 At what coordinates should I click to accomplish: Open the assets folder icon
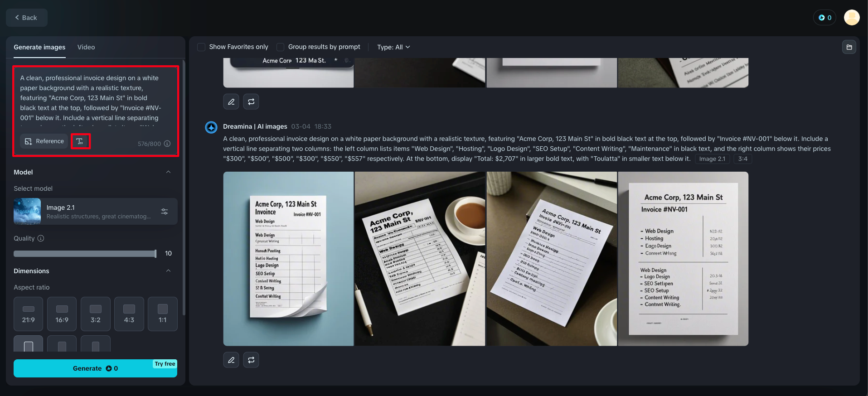(x=849, y=47)
